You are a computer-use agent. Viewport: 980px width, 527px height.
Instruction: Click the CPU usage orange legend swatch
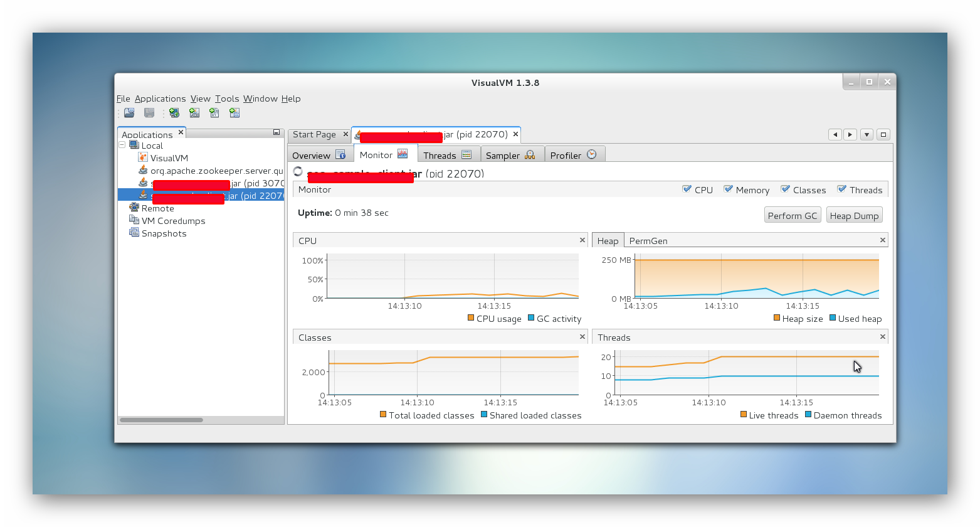point(471,317)
